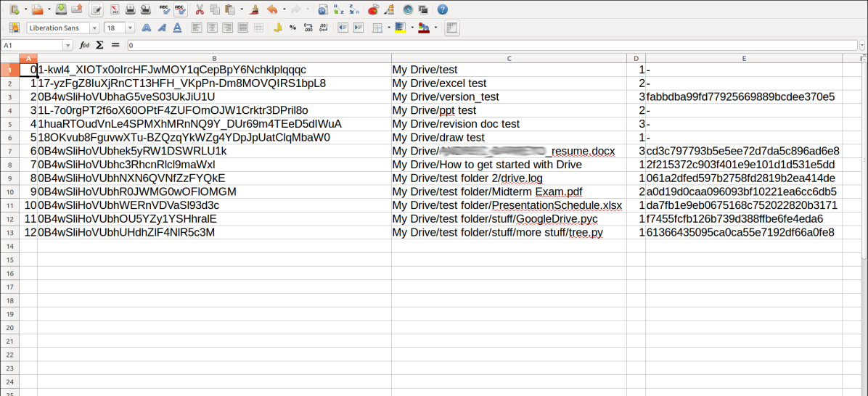Select column E header

tap(744, 58)
